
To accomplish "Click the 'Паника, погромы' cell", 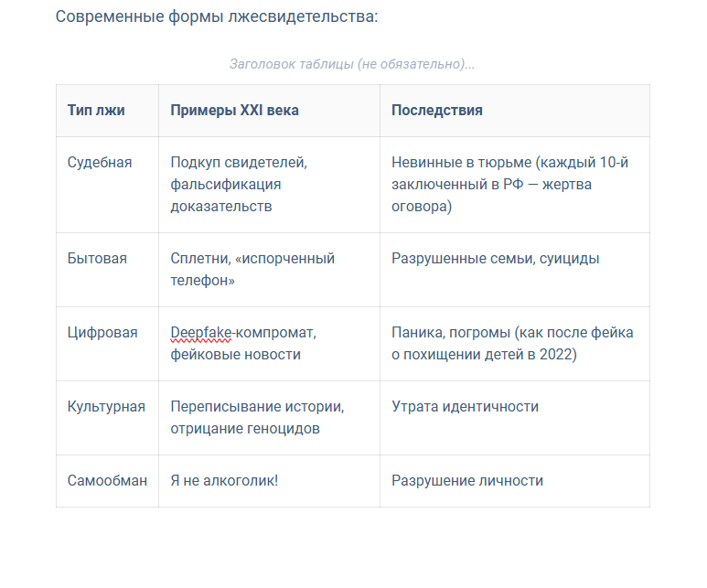I will click(514, 344).
